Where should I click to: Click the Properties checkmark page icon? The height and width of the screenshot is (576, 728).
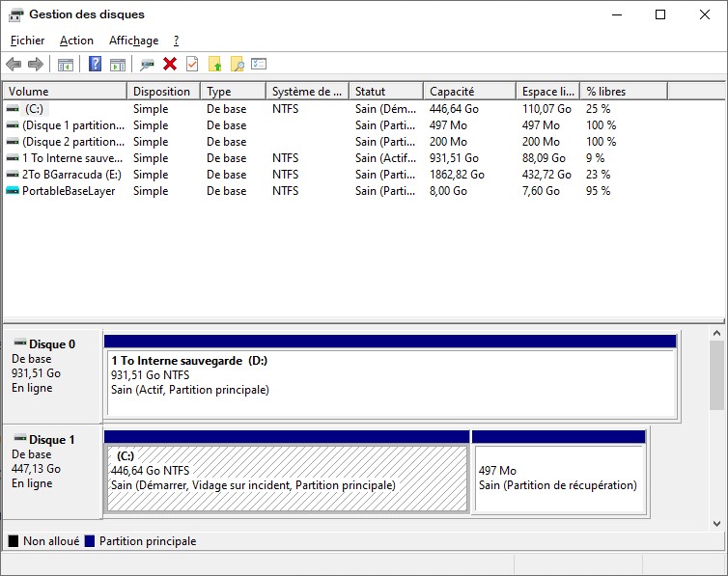click(x=192, y=64)
